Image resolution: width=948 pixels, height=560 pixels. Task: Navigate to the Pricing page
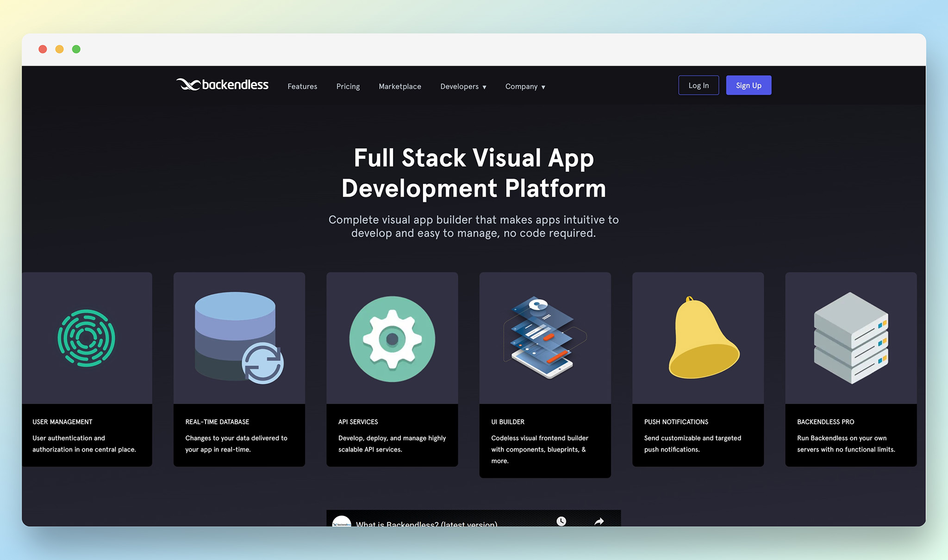(x=348, y=87)
